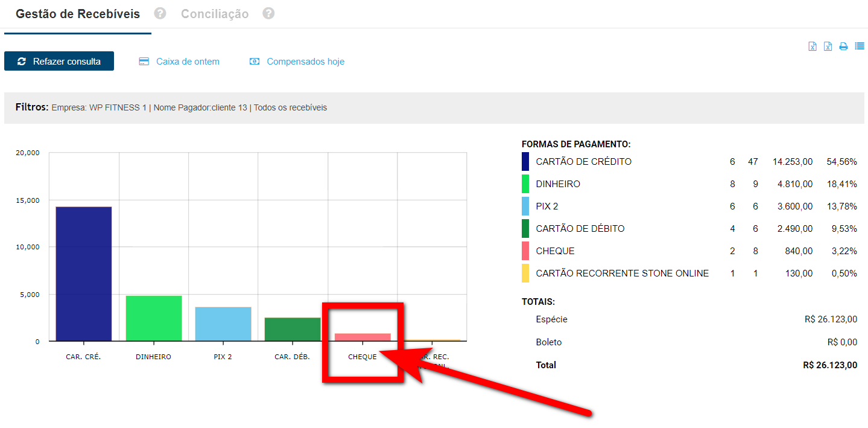The width and height of the screenshot is (868, 428).
Task: Switch to the Conciliação tab
Action: (215, 14)
